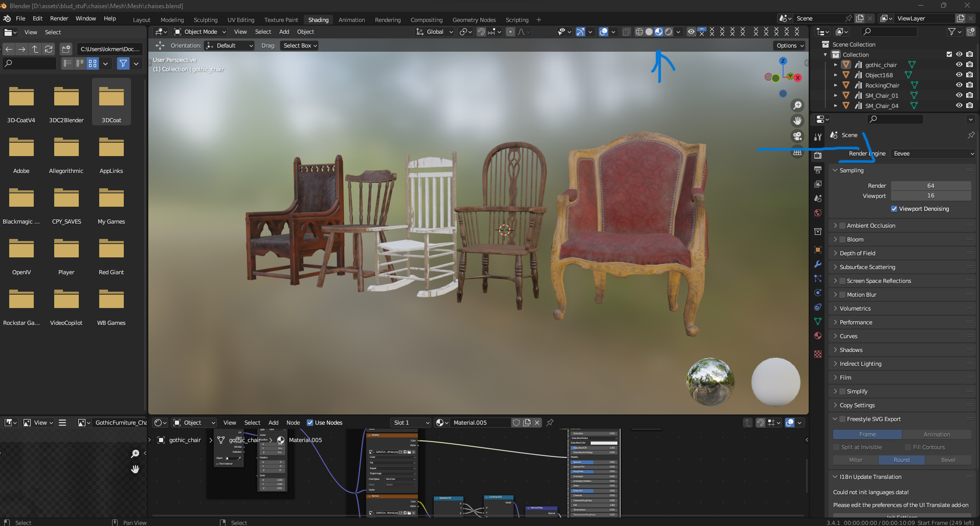The height and width of the screenshot is (526, 980).
Task: Click the Round button under Freestyle SVG Export
Action: [901, 460]
